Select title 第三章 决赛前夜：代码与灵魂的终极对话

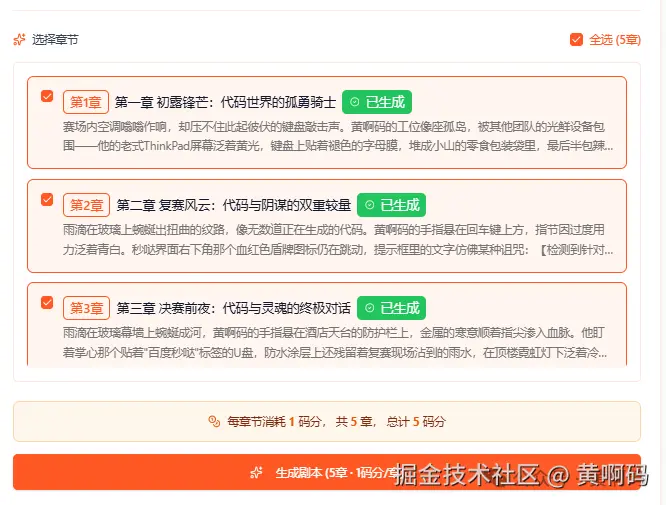(x=234, y=308)
